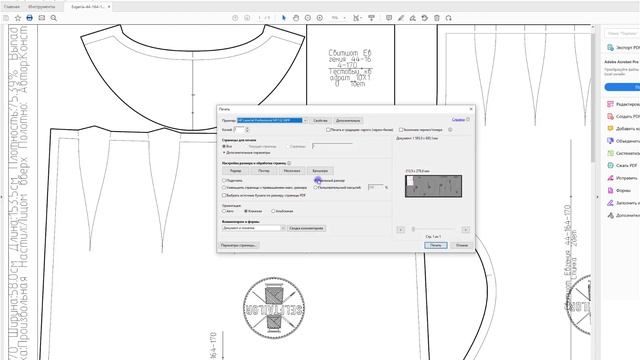Open More tools entry in right panel
This screenshot has height=360, width=640.
[623, 215]
